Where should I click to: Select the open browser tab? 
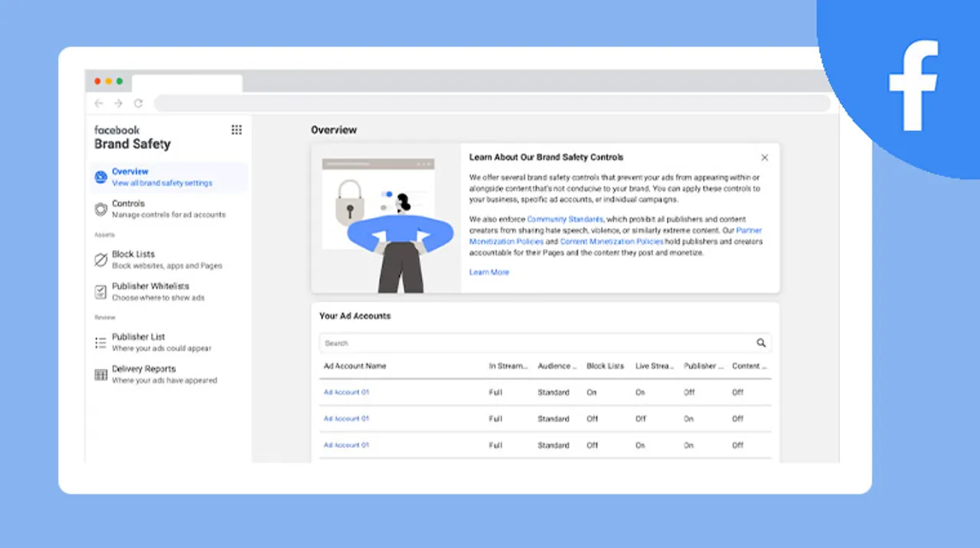coord(187,83)
